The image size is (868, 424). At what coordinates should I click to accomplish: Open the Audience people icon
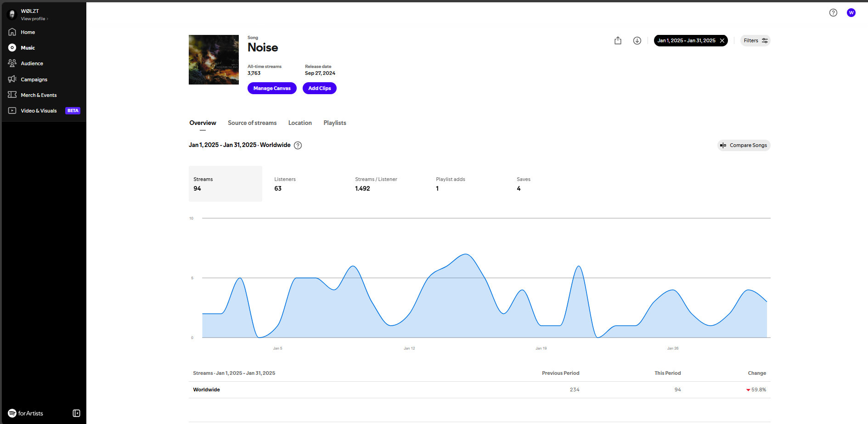tap(12, 63)
